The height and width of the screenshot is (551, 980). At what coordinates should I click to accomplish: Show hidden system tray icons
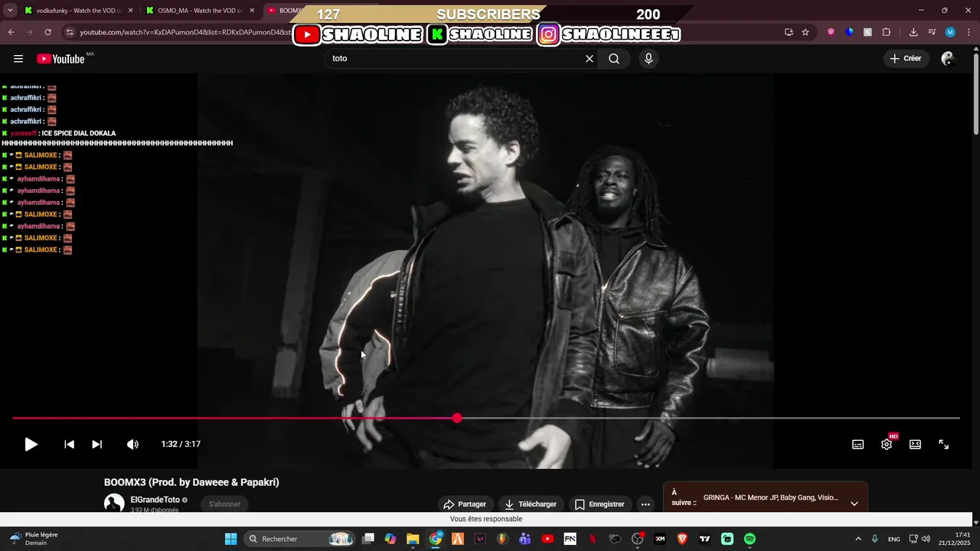point(858,539)
